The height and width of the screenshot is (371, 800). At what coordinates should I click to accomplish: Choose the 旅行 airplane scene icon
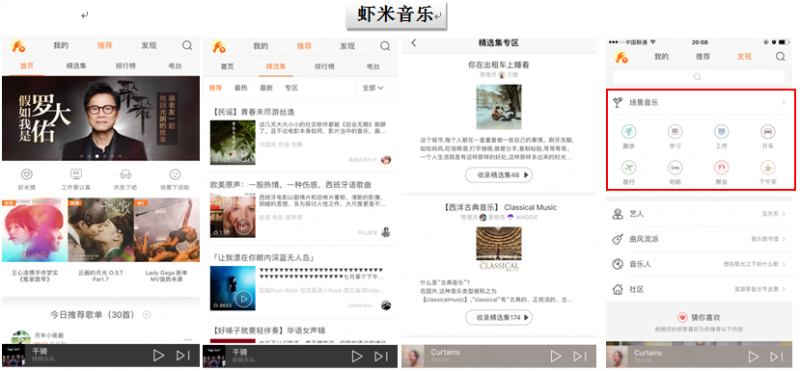coord(629,167)
